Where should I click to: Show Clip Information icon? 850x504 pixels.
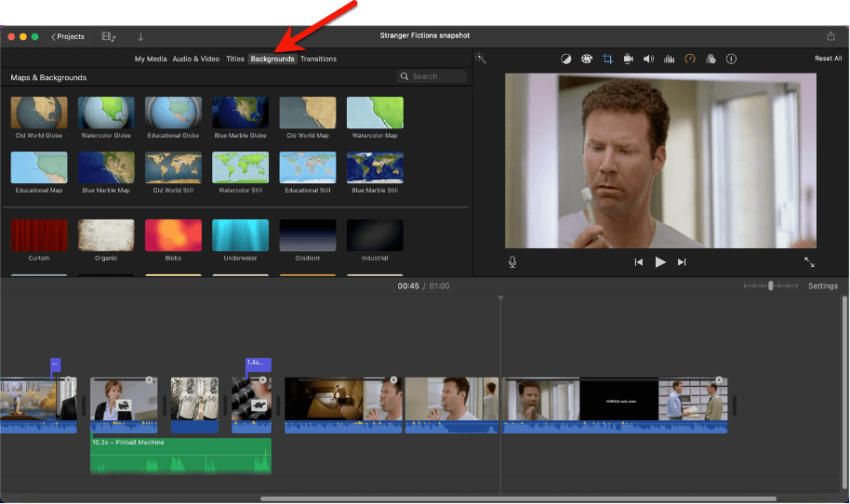731,59
